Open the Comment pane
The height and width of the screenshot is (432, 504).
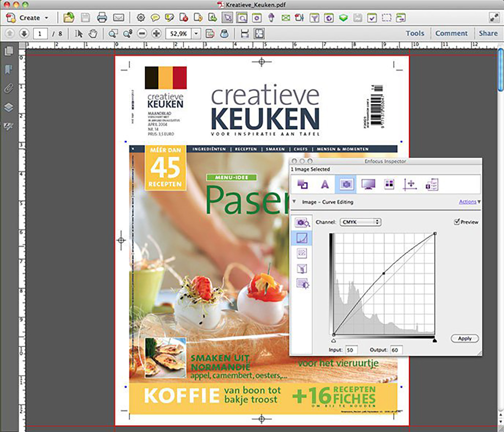(x=451, y=33)
